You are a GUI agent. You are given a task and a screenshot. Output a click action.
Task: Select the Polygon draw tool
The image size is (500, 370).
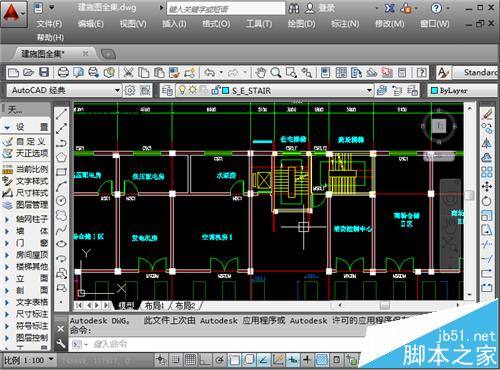[61, 157]
